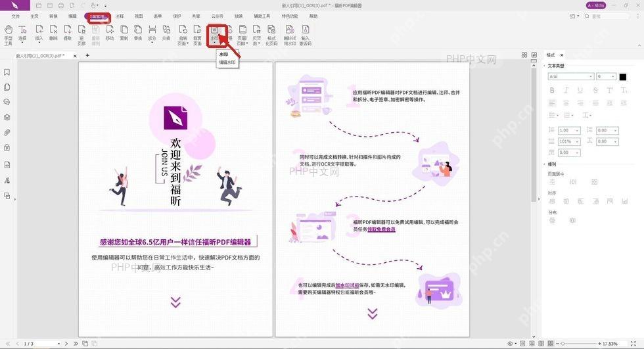The height and width of the screenshot is (349, 644).
Task: Toggle Underline text formatting
Action: click(x=580, y=90)
